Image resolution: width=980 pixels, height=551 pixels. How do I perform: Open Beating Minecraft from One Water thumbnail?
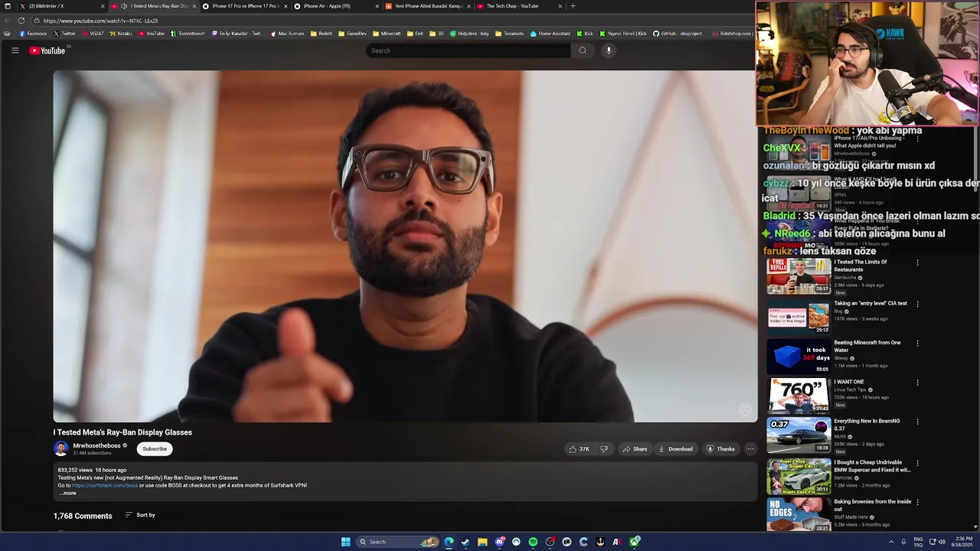(x=799, y=356)
